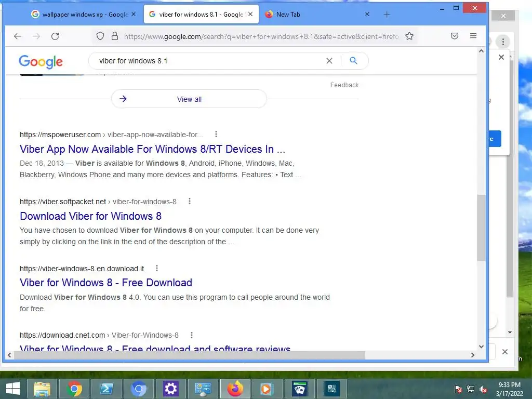Click the scroll down arrow of page
532x399 pixels.
(x=481, y=347)
